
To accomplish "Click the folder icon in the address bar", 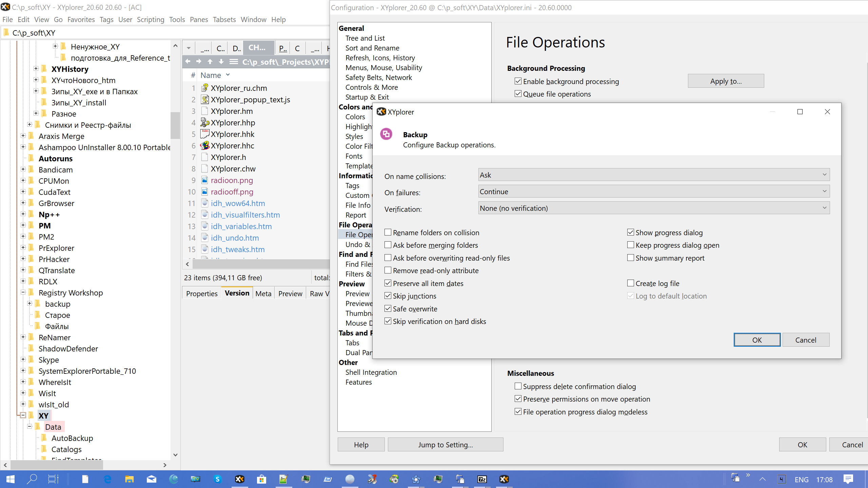I will pyautogui.click(x=6, y=33).
